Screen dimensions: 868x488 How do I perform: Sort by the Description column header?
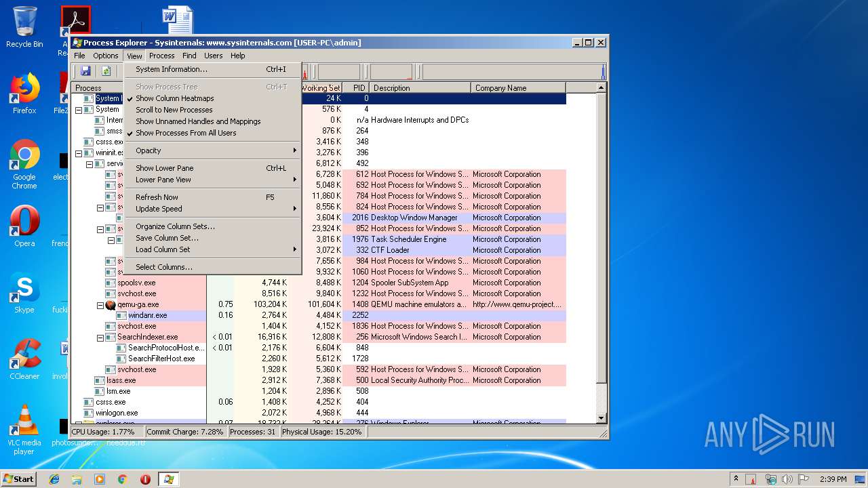420,88
